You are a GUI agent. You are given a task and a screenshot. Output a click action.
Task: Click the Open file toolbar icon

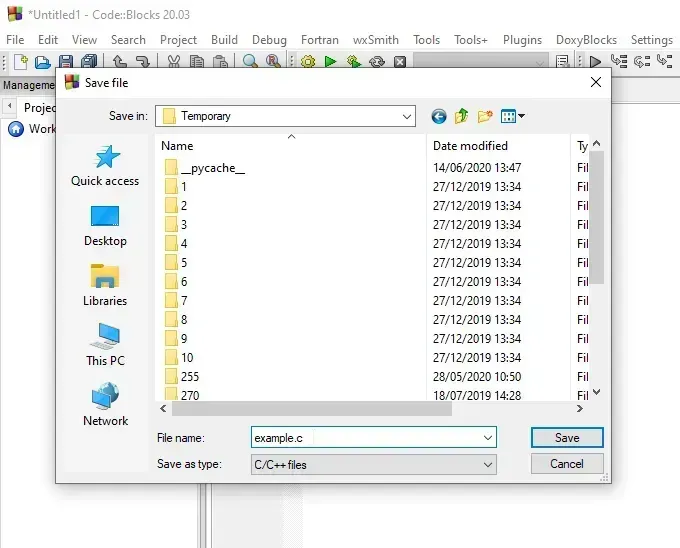[42, 62]
